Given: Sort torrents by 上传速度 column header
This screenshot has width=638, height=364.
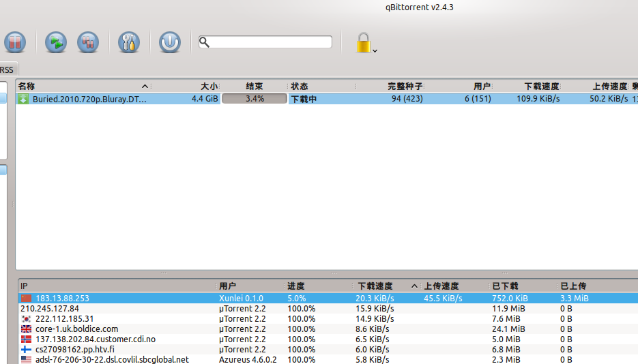Looking at the screenshot, I should coord(595,86).
